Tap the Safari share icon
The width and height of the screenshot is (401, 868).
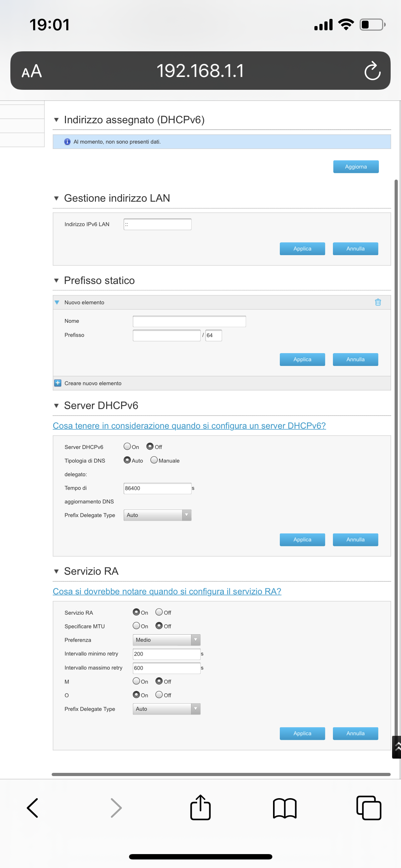pos(200,807)
